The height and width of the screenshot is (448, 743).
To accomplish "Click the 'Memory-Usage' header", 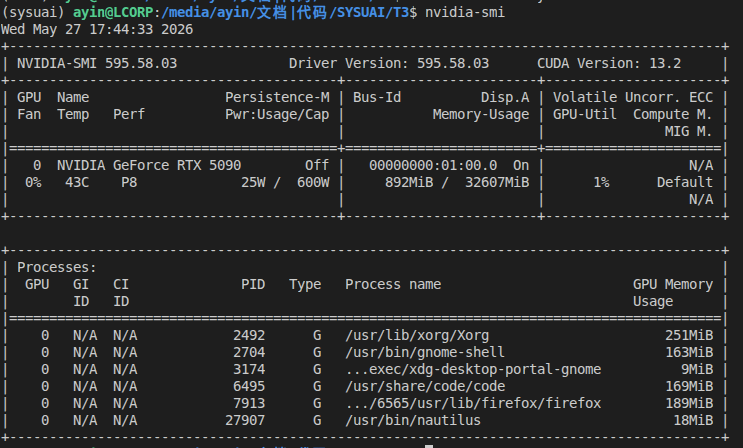I will 481,114.
